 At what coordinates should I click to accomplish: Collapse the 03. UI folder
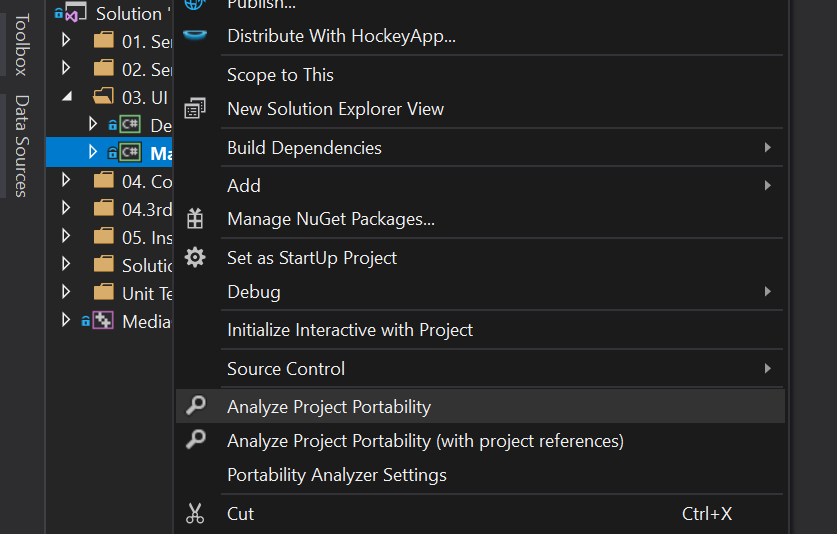[66, 97]
